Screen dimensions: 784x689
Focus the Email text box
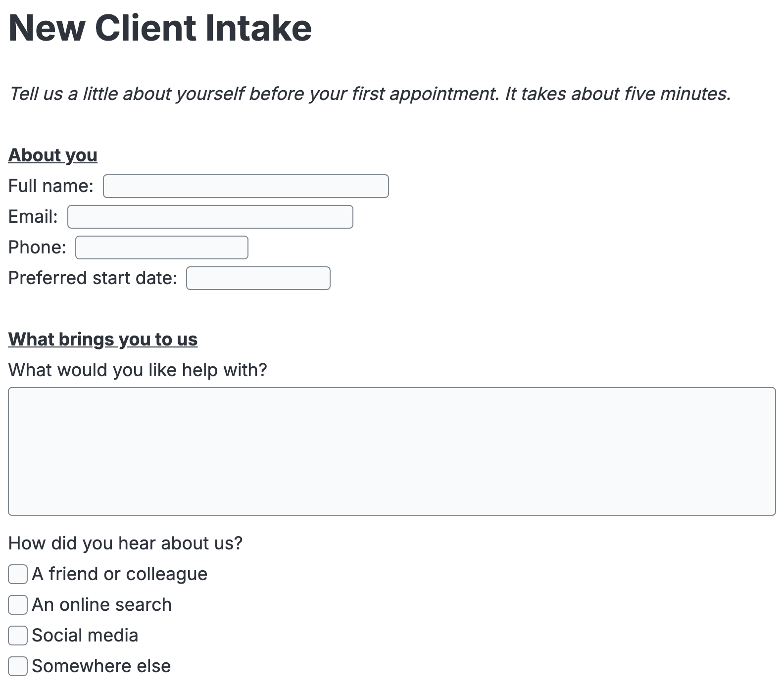point(210,217)
